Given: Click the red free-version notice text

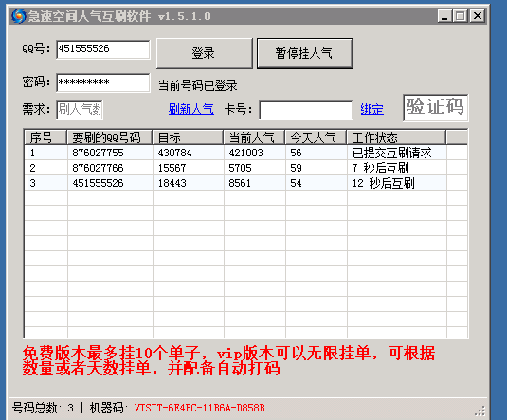Looking at the screenshot, I should [x=228, y=360].
